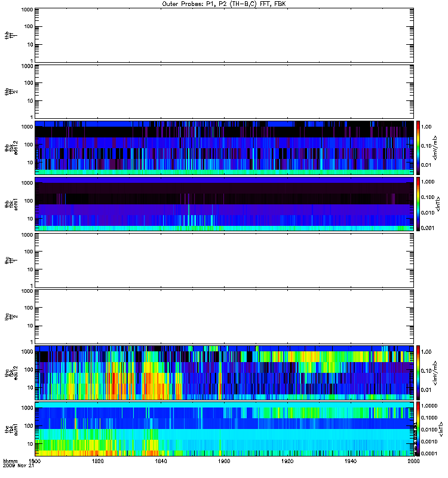Viewport: 448px width, 478px height.
Task: Click the thc fff 2 panel label
Action: 11,317
